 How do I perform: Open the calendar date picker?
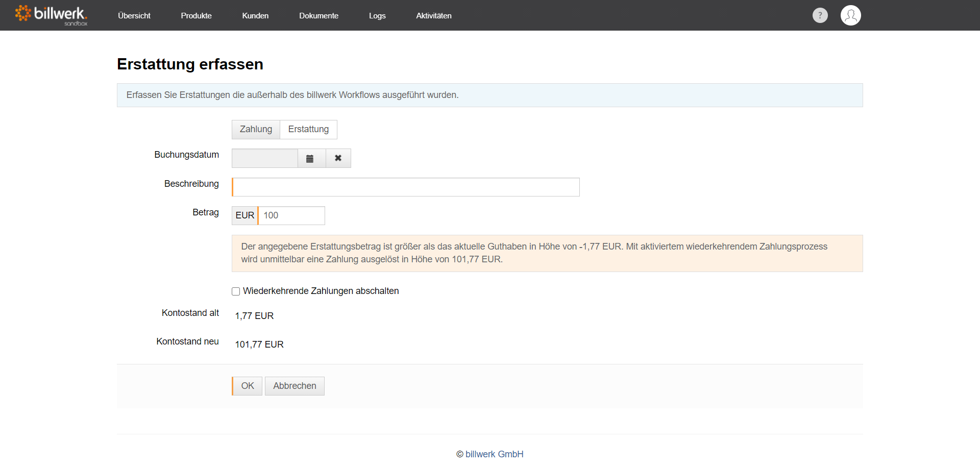[311, 158]
